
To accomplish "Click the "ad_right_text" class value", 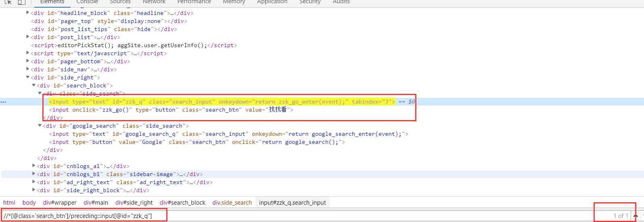I will point(161,182).
